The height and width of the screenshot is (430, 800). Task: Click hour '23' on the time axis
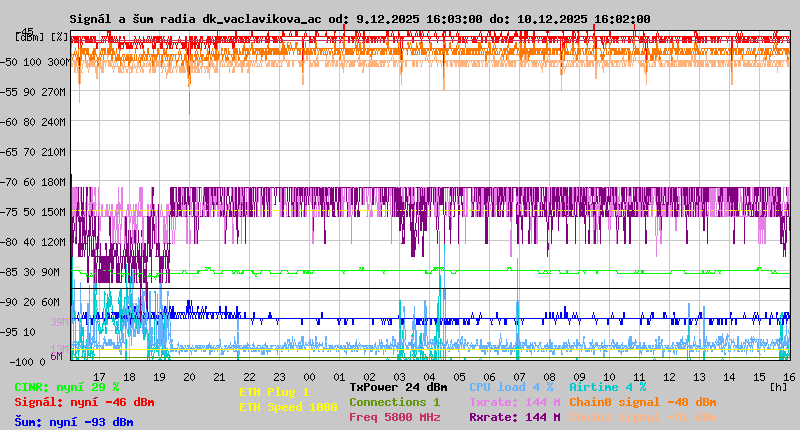[279, 377]
